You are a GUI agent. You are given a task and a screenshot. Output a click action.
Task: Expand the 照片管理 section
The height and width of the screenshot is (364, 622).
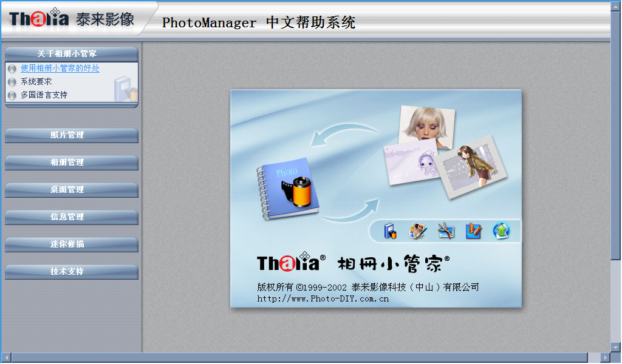click(72, 135)
